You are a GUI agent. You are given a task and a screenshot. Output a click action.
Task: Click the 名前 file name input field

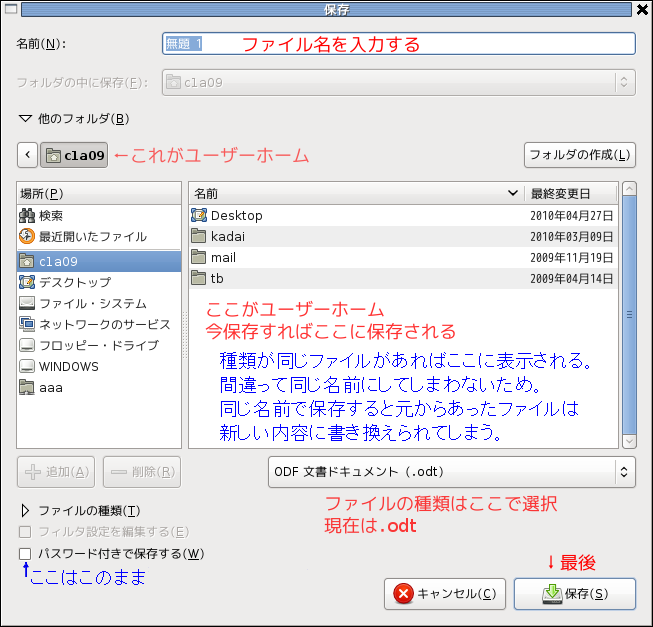tap(399, 44)
